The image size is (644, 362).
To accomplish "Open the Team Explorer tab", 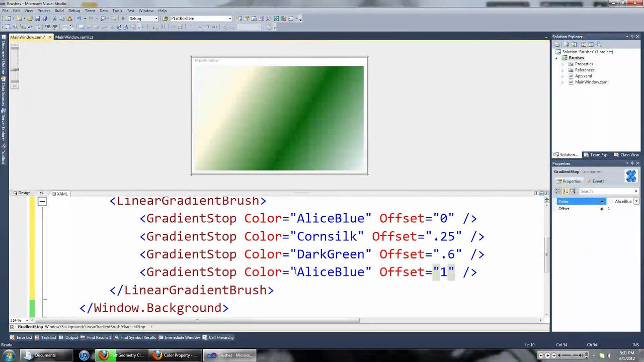I will (x=597, y=155).
